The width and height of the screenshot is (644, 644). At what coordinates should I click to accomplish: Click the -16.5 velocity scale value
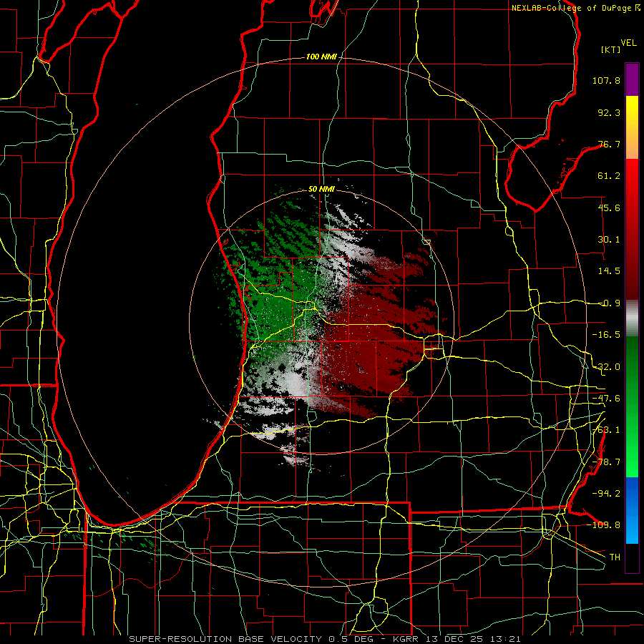606,335
